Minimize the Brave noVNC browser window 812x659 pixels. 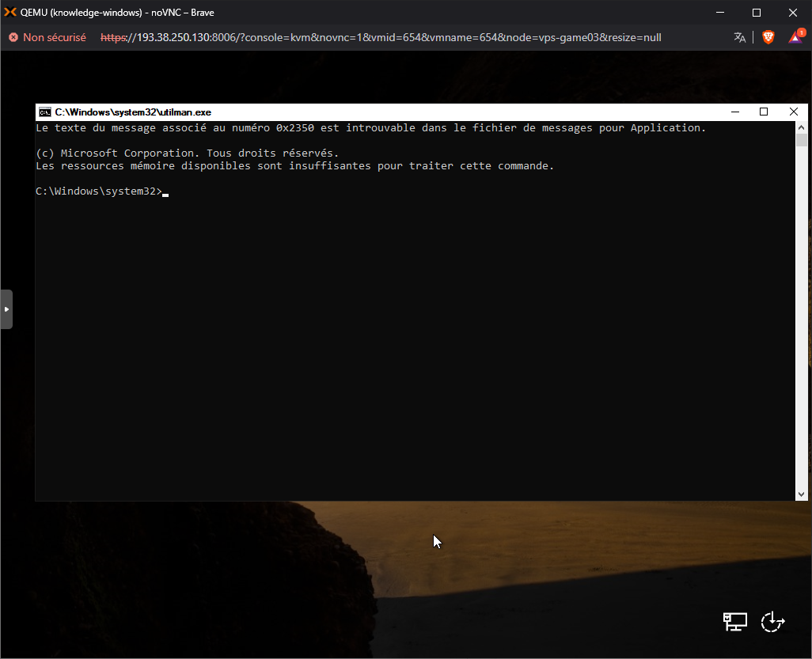pyautogui.click(x=720, y=12)
